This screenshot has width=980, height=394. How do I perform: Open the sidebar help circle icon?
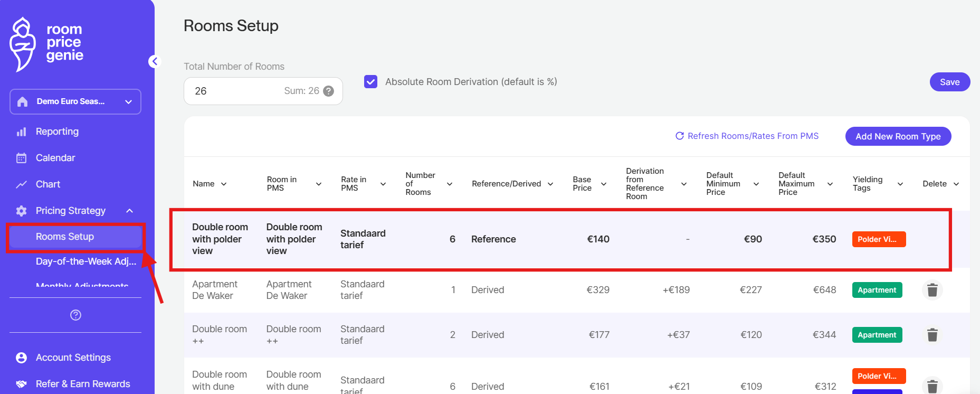click(x=75, y=315)
